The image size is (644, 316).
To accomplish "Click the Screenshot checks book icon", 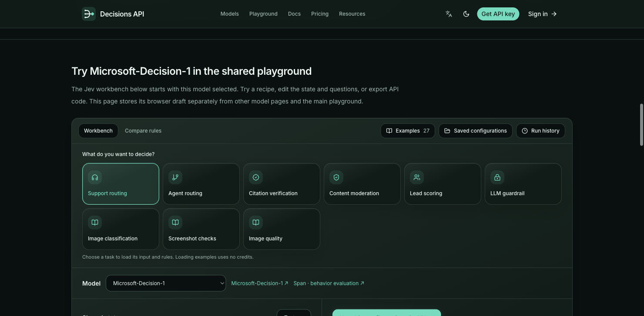I will tap(175, 223).
